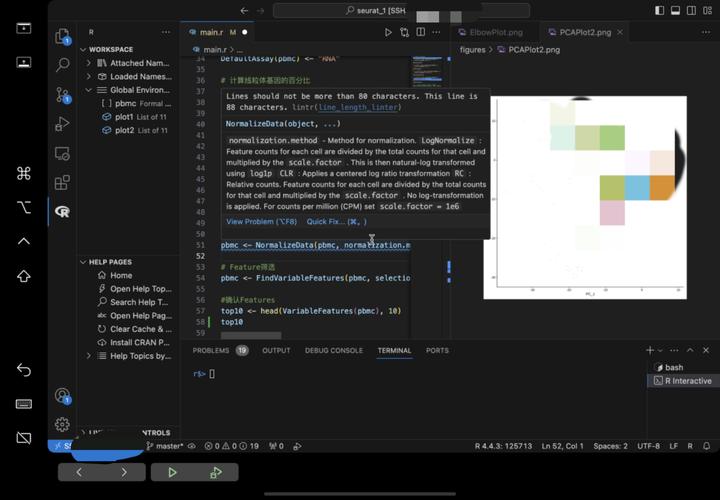Screen dimensions: 720x500
Task: Open the Extensions view icon
Action: click(62, 183)
